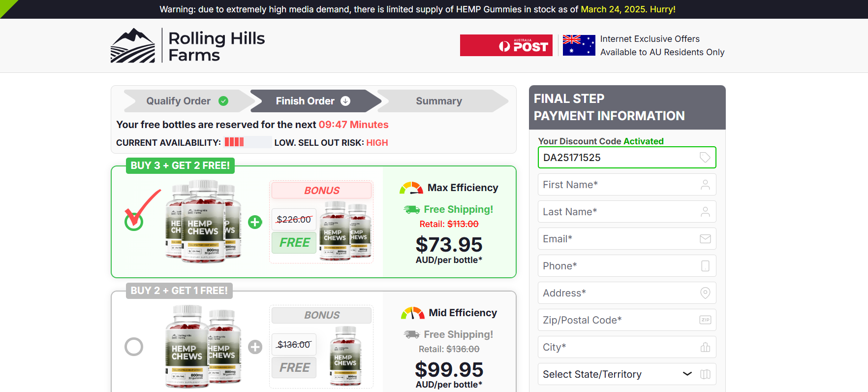Viewport: 868px width, 392px height.
Task: Click the Australia Post logo
Action: coord(506,45)
